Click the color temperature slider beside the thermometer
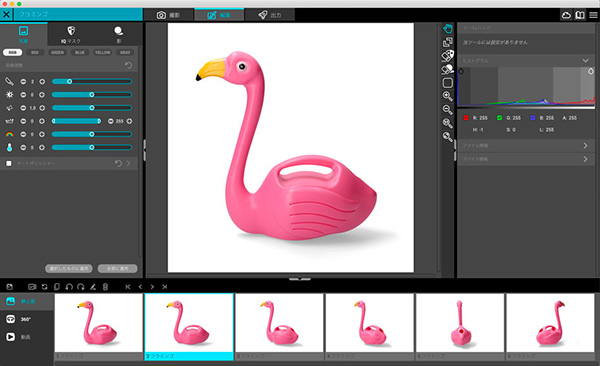The width and height of the screenshot is (600, 366). tap(92, 147)
